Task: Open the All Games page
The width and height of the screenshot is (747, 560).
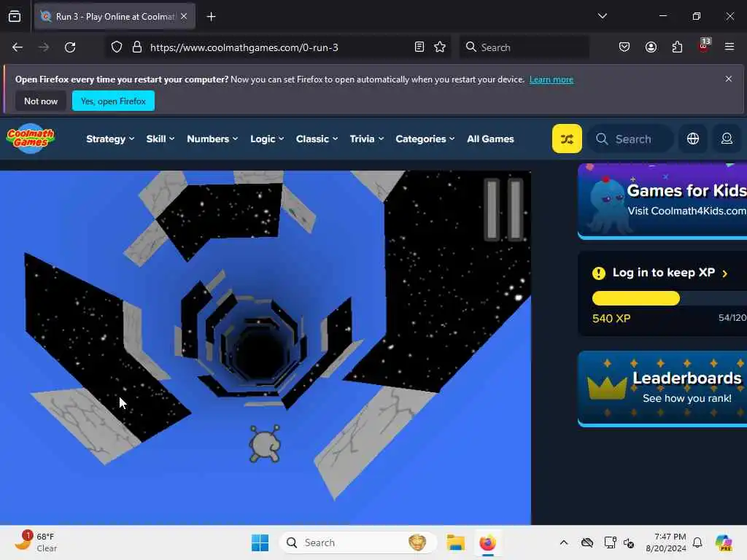Action: 490,139
